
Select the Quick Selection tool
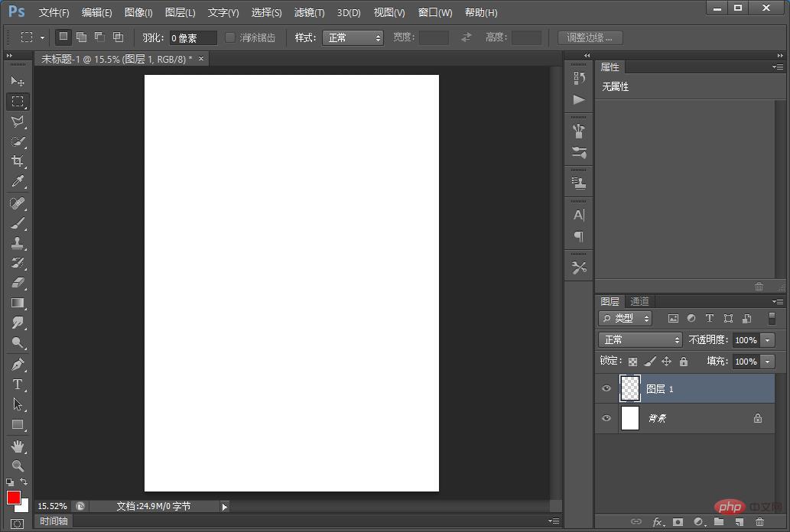[18, 141]
